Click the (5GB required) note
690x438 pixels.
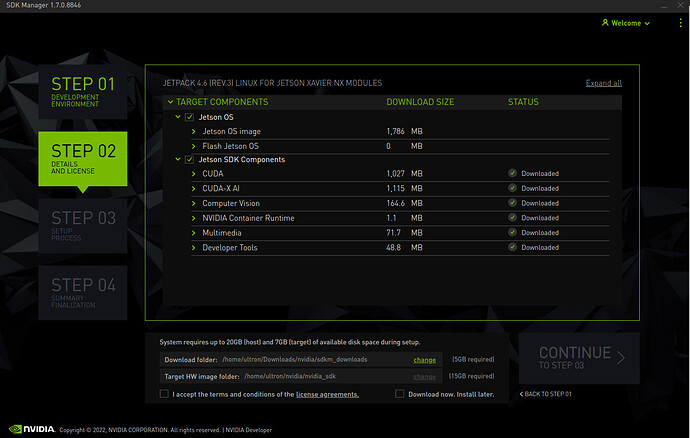tap(473, 359)
